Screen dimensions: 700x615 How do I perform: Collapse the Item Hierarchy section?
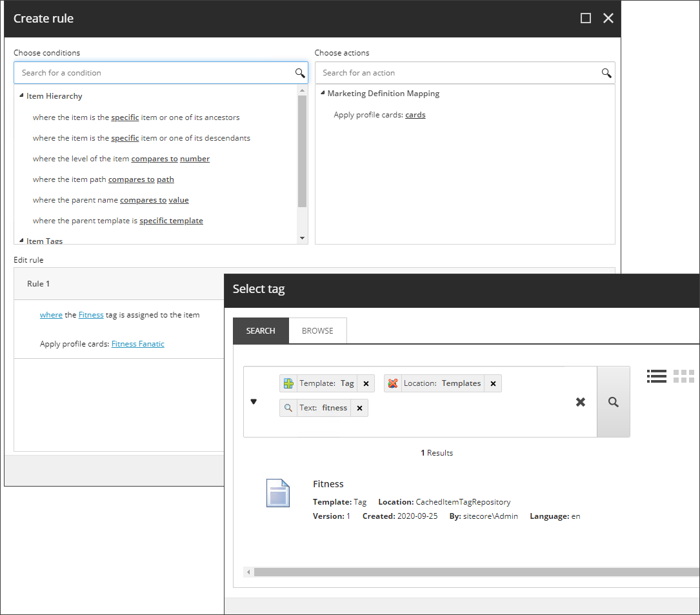point(21,96)
